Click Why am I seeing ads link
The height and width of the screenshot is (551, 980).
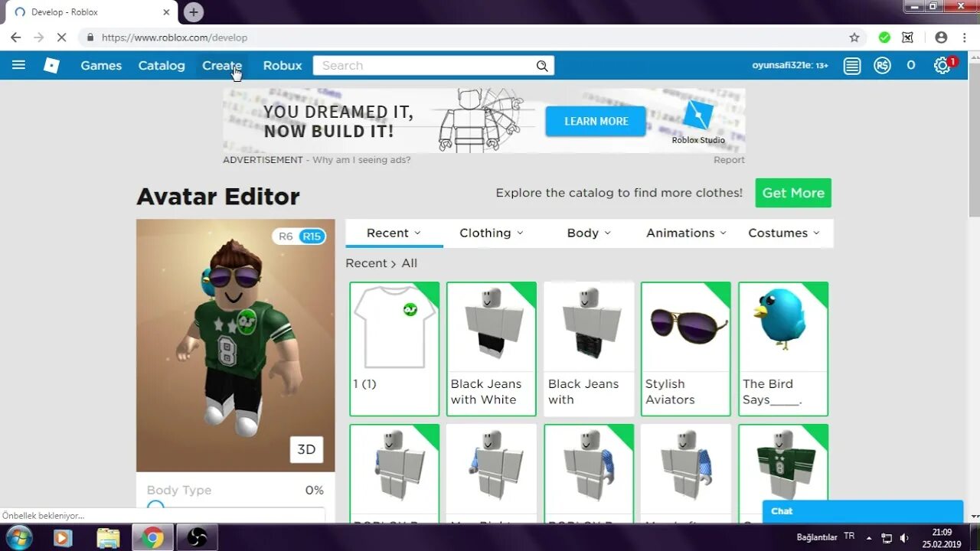point(361,160)
